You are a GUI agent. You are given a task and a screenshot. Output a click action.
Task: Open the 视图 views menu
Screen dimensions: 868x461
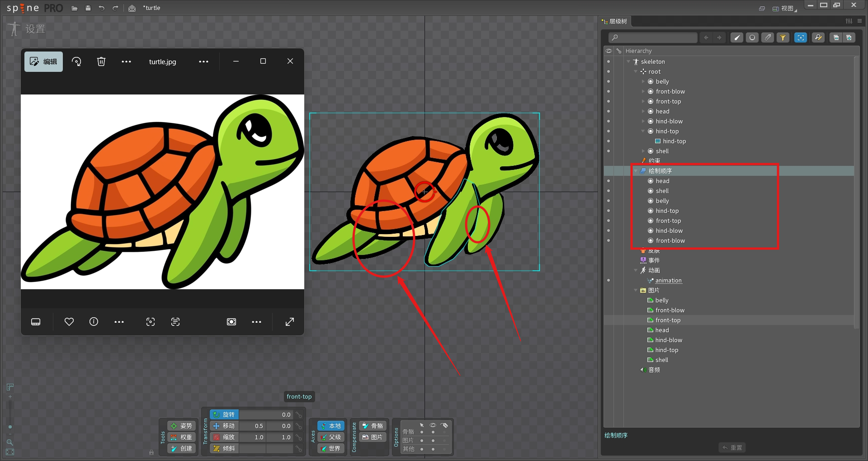point(784,9)
